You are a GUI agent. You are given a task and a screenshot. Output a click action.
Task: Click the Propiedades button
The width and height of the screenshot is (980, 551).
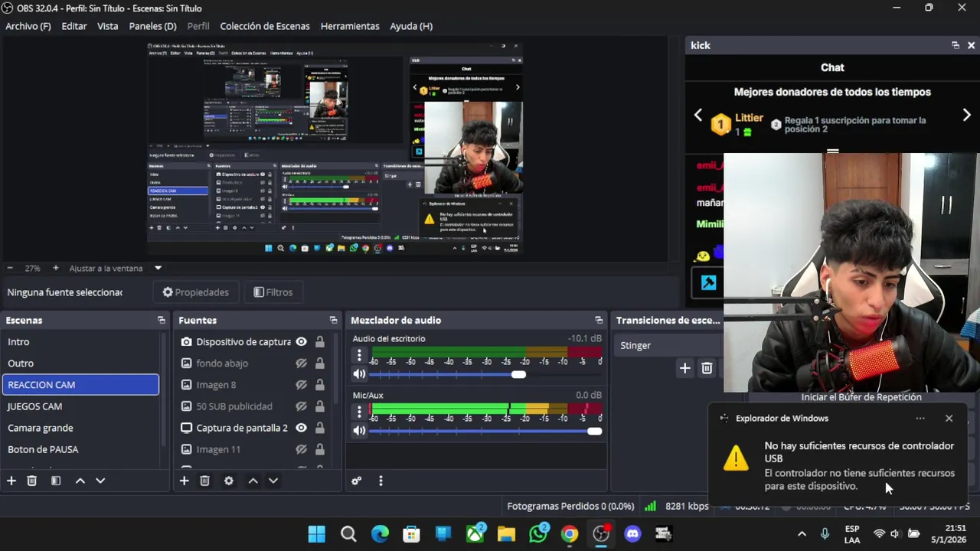tap(196, 292)
